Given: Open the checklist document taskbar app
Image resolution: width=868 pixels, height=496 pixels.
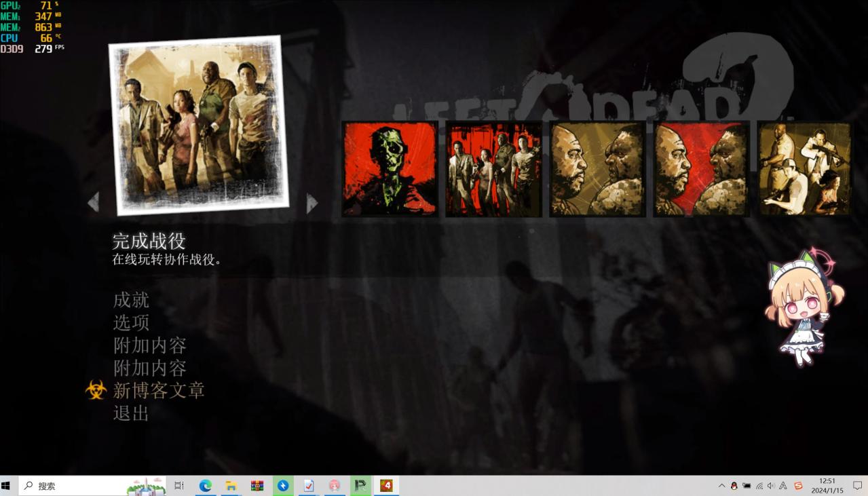Looking at the screenshot, I should [x=309, y=486].
